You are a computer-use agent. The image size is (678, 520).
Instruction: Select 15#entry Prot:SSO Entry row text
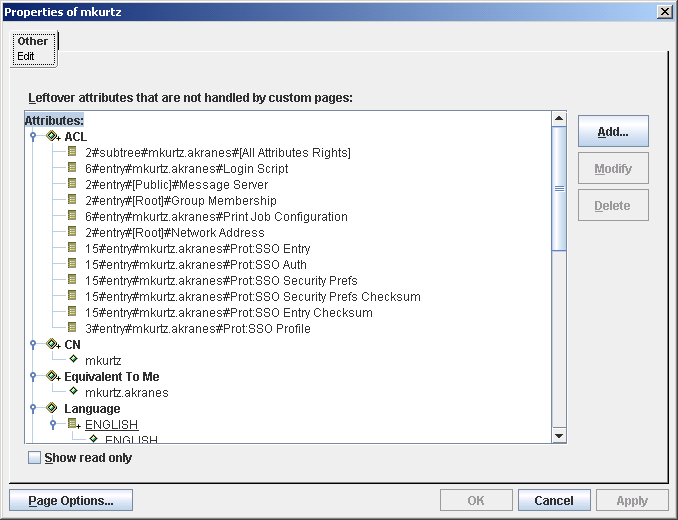198,249
